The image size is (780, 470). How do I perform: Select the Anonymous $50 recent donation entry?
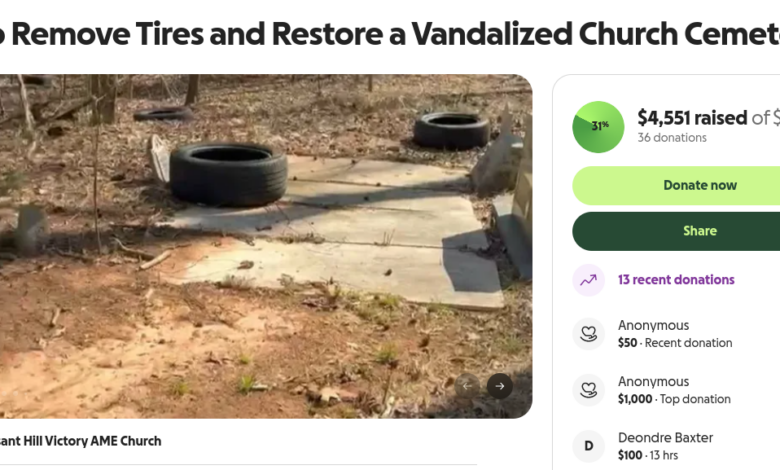[676, 334]
